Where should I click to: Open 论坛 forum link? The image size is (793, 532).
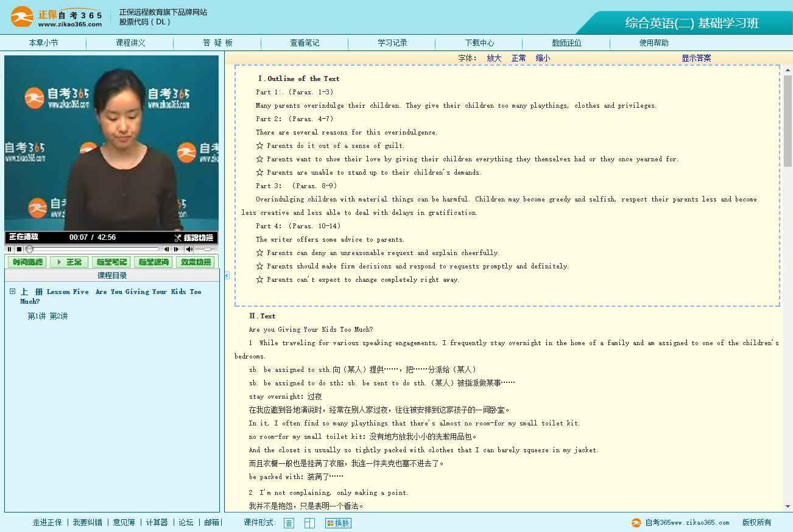click(x=186, y=522)
